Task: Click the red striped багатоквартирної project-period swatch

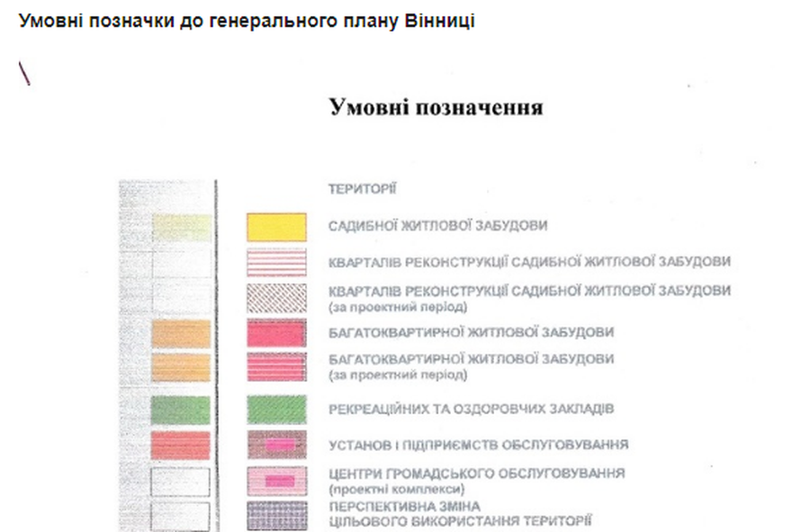Action: [x=276, y=366]
